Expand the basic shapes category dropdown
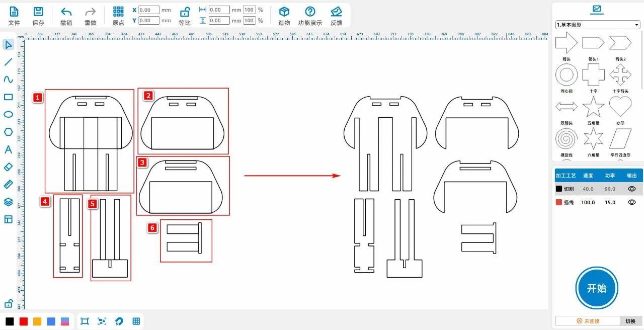The height and width of the screenshot is (330, 644). [x=597, y=25]
